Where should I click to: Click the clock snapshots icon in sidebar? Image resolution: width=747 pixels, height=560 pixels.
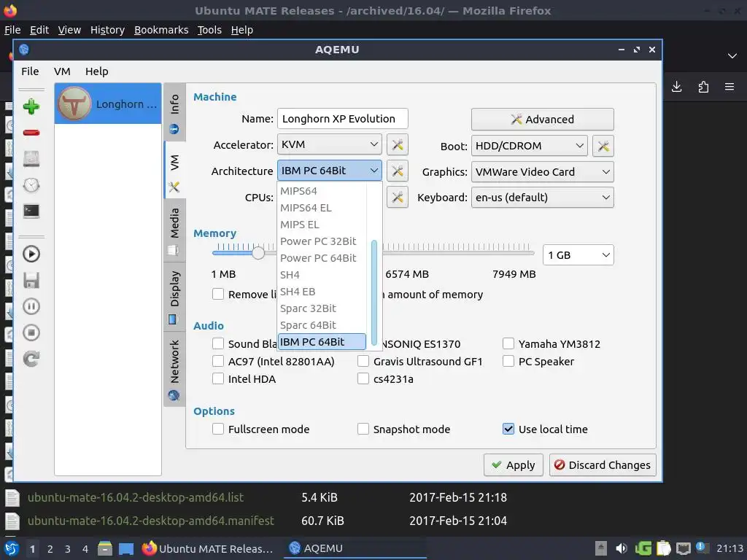tap(31, 184)
